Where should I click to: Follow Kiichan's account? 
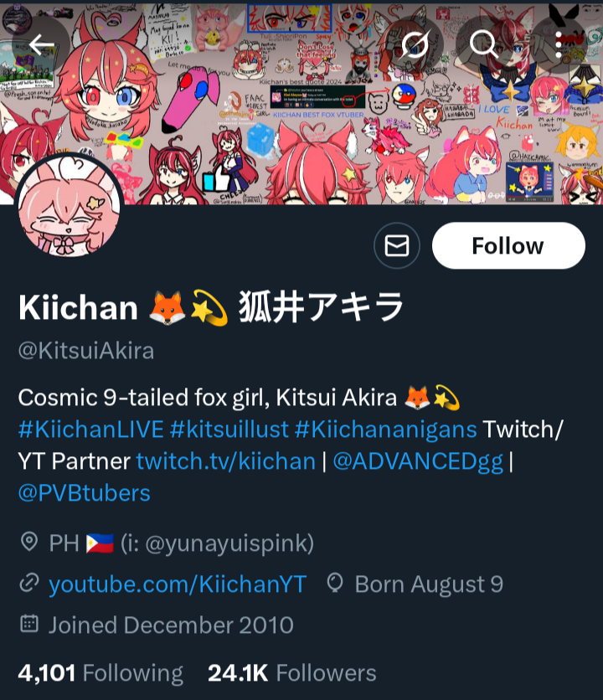508,245
